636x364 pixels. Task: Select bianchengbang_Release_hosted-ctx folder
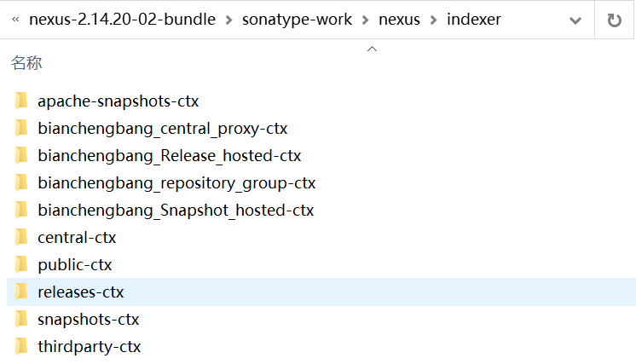169,156
